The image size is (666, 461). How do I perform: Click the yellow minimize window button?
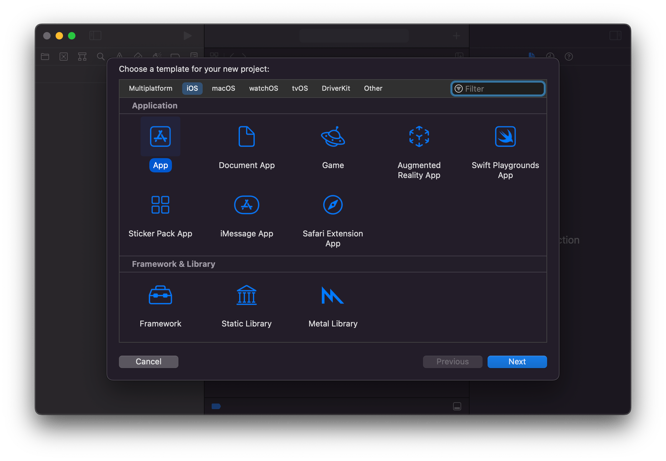point(59,36)
